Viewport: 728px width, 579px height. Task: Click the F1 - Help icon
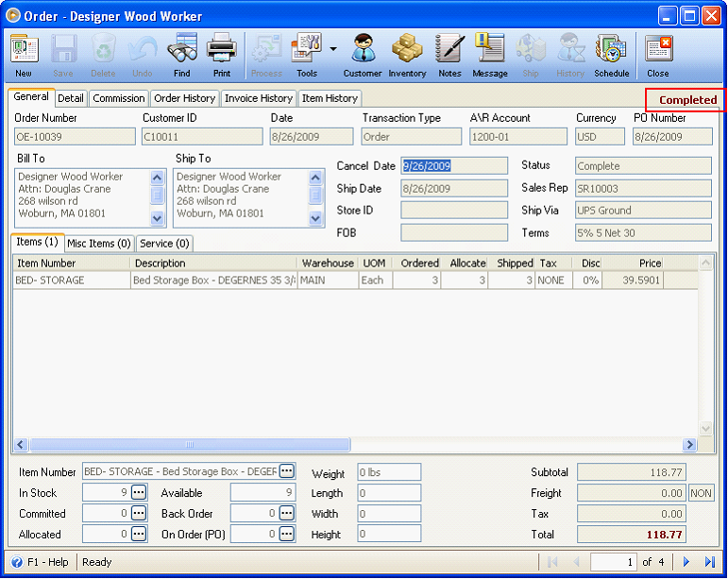click(x=17, y=562)
